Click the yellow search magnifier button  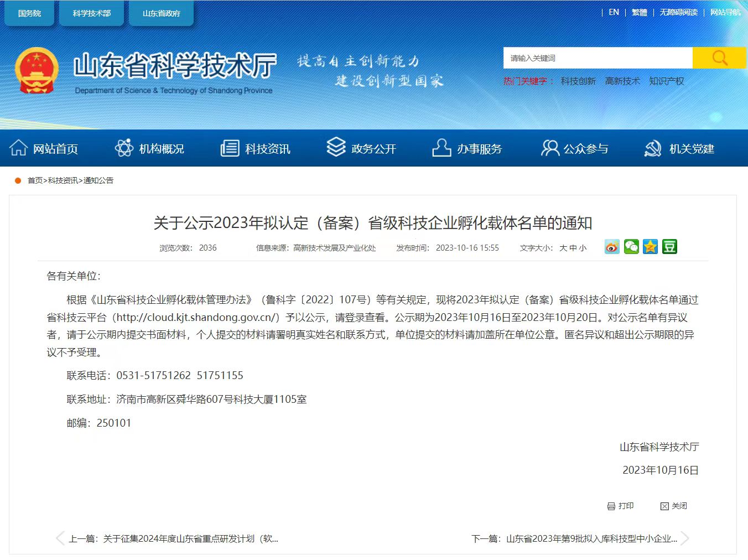click(x=719, y=58)
